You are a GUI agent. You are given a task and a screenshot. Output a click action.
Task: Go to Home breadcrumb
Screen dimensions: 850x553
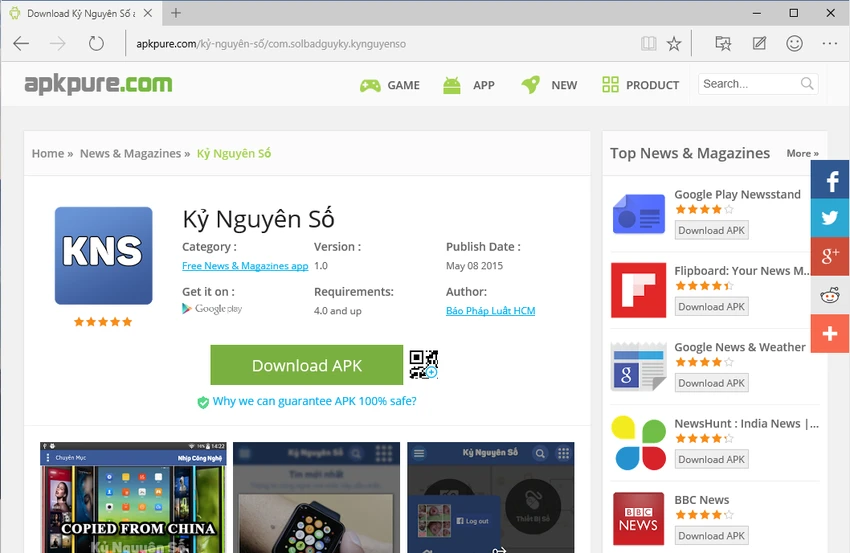tap(48, 153)
